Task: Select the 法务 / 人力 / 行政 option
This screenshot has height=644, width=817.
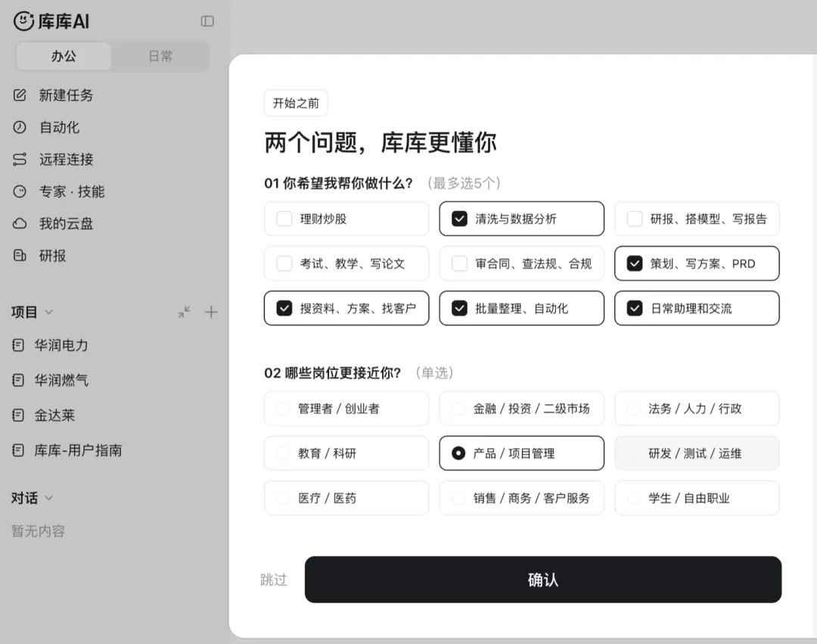Action: (x=697, y=409)
